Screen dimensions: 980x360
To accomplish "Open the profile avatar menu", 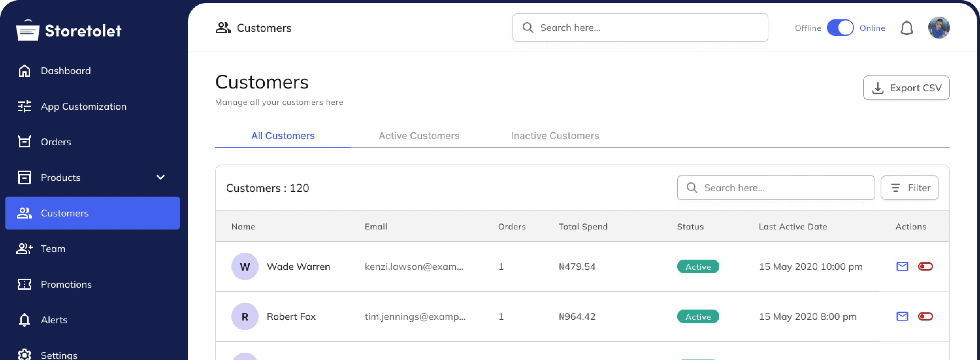I will click(939, 27).
